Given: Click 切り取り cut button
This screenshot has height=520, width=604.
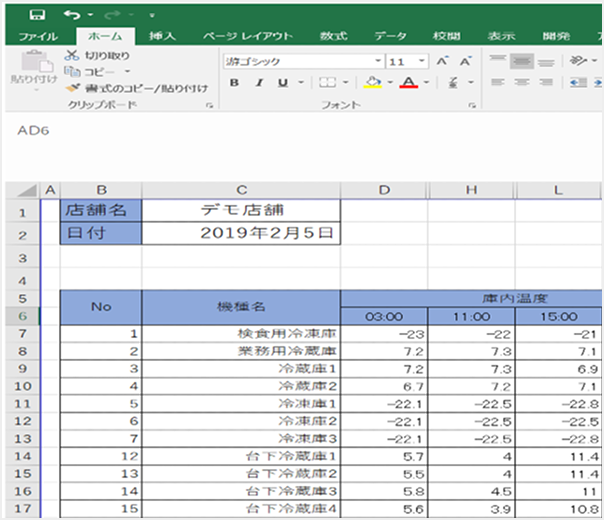Looking at the screenshot, I should click(x=97, y=55).
